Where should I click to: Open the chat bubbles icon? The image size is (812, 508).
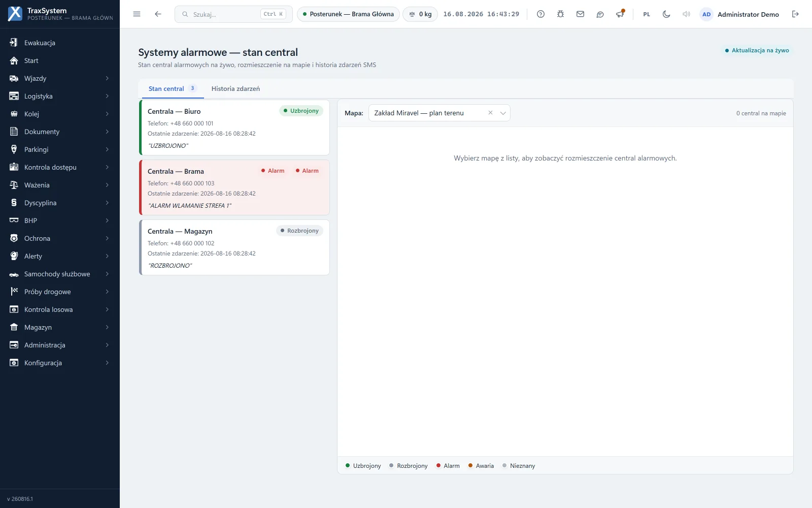pyautogui.click(x=600, y=14)
